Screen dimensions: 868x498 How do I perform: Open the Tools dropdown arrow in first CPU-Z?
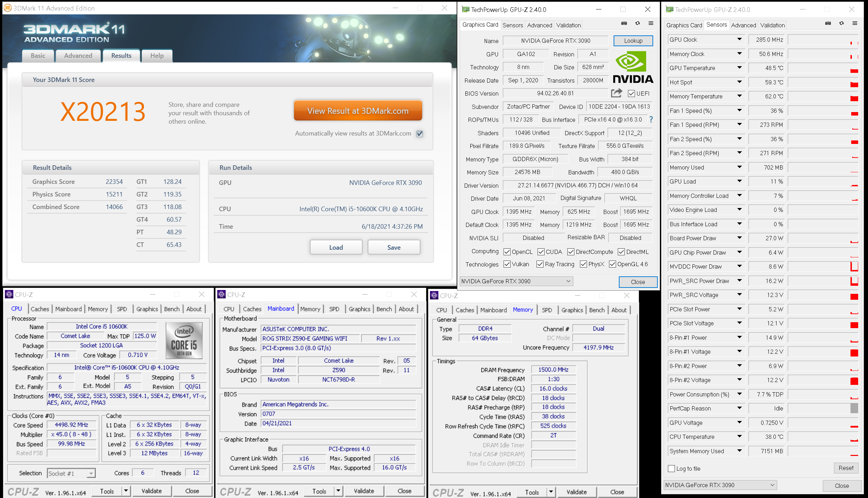[x=126, y=491]
